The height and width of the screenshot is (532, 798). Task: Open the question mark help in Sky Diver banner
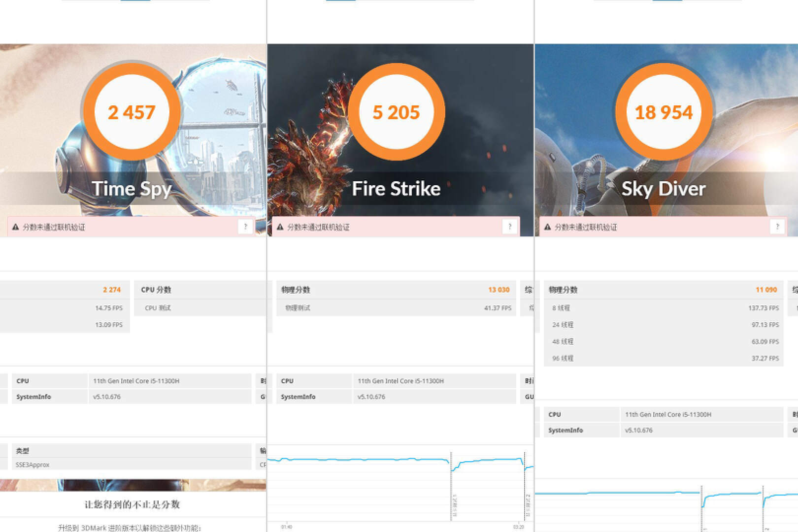tap(777, 227)
